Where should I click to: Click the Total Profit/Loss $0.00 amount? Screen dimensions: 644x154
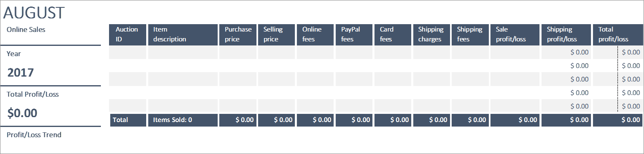tap(22, 113)
